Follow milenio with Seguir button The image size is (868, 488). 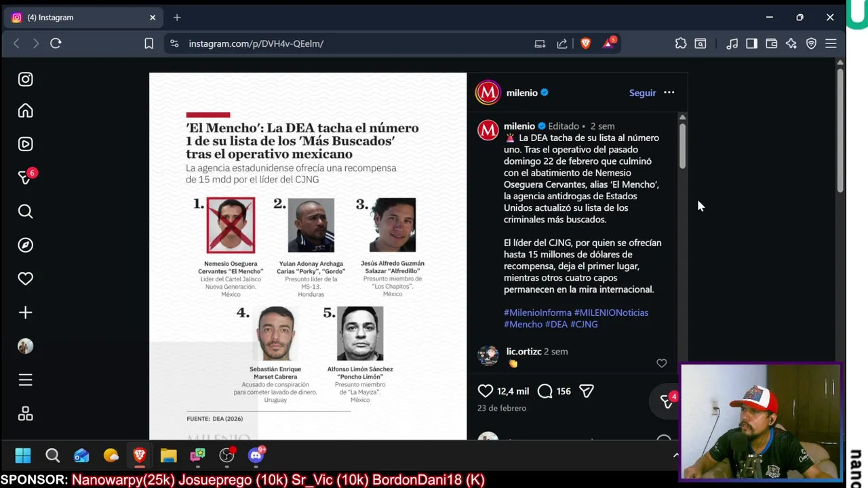click(642, 93)
